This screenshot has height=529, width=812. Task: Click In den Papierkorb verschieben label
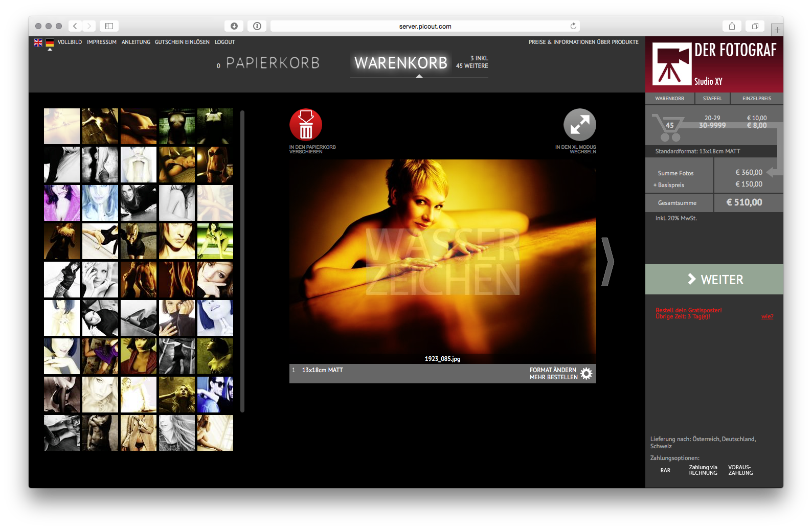point(312,149)
